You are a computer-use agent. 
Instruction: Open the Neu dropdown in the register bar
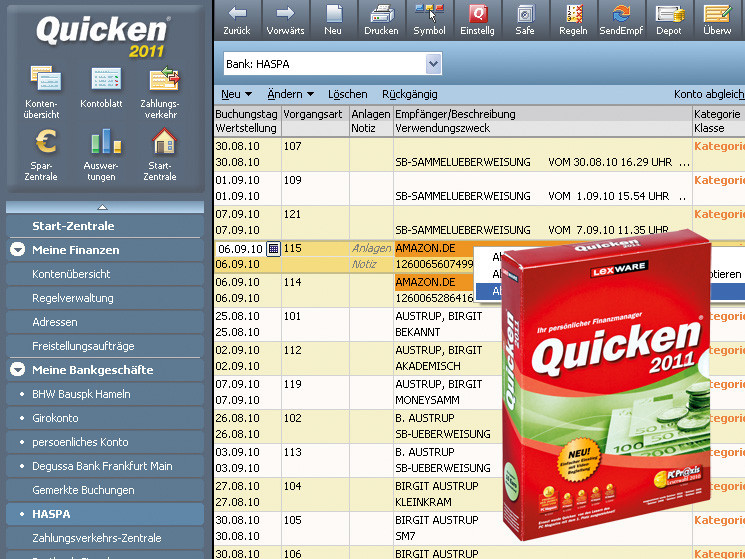click(x=236, y=94)
